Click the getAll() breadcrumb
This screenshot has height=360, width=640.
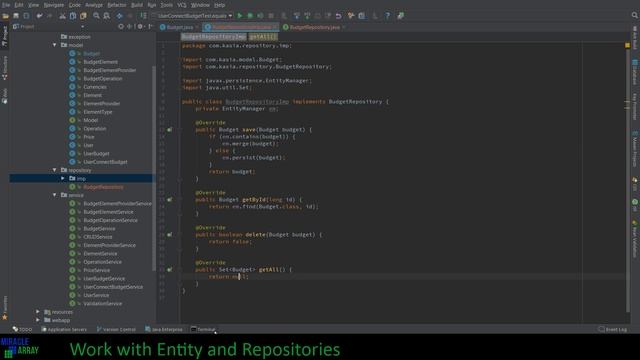[x=262, y=37]
